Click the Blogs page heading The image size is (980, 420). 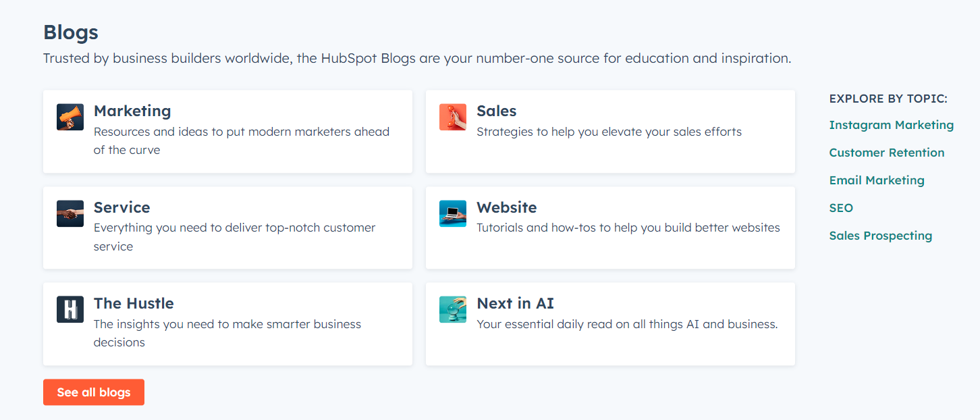70,32
